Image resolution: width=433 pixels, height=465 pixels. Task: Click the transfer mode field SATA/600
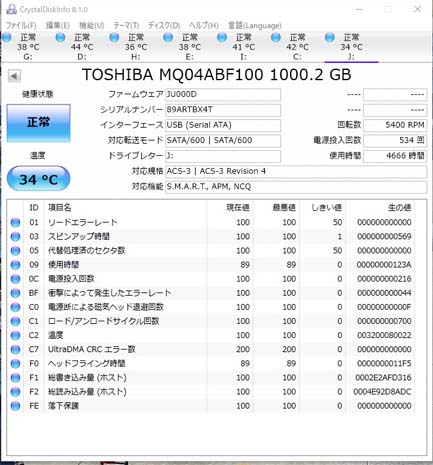click(223, 140)
